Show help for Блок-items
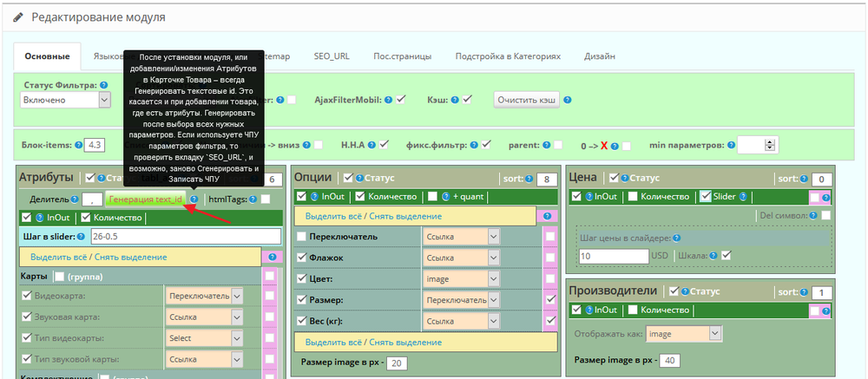868x379 pixels. coord(79,146)
